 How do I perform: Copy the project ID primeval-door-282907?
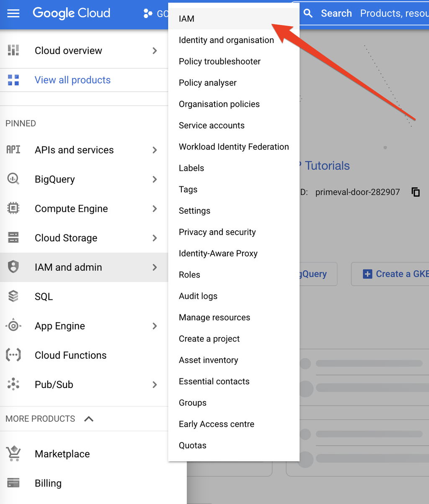click(416, 192)
